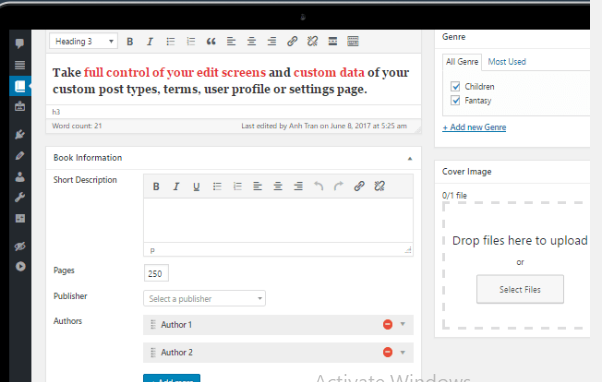
Task: Click the h3 element path label
Action: tap(56, 112)
